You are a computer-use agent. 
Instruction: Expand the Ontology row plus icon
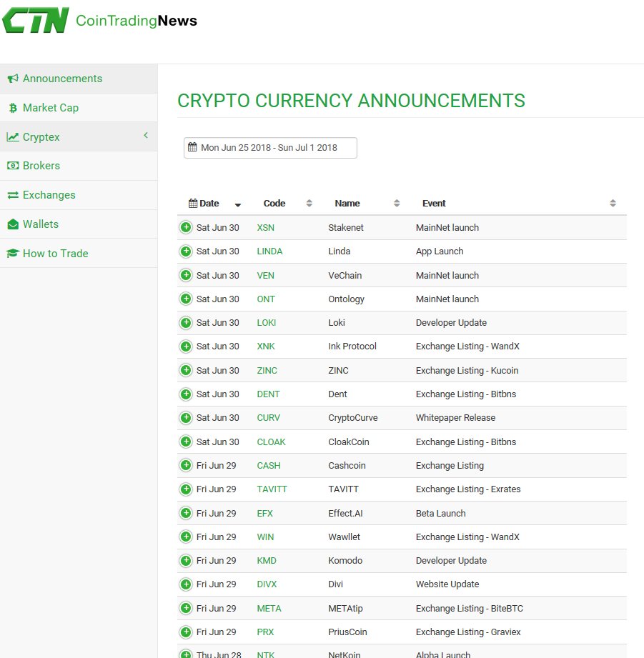click(x=186, y=299)
